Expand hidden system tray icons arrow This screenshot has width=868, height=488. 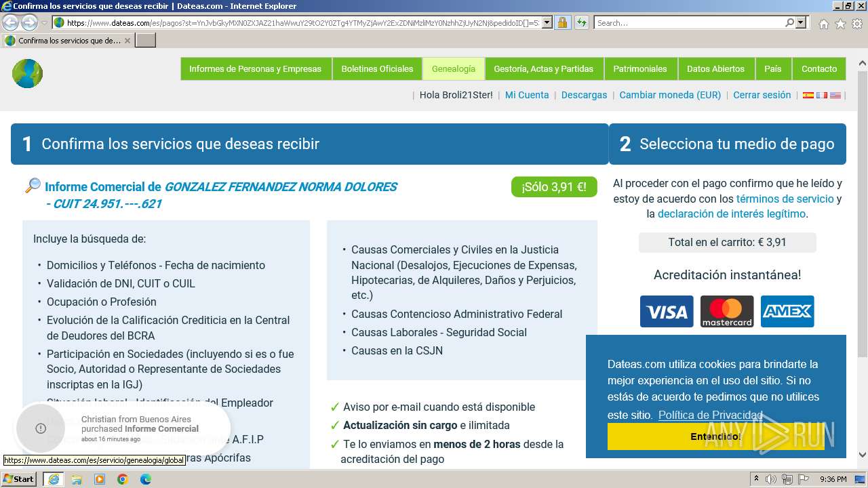[x=756, y=479]
